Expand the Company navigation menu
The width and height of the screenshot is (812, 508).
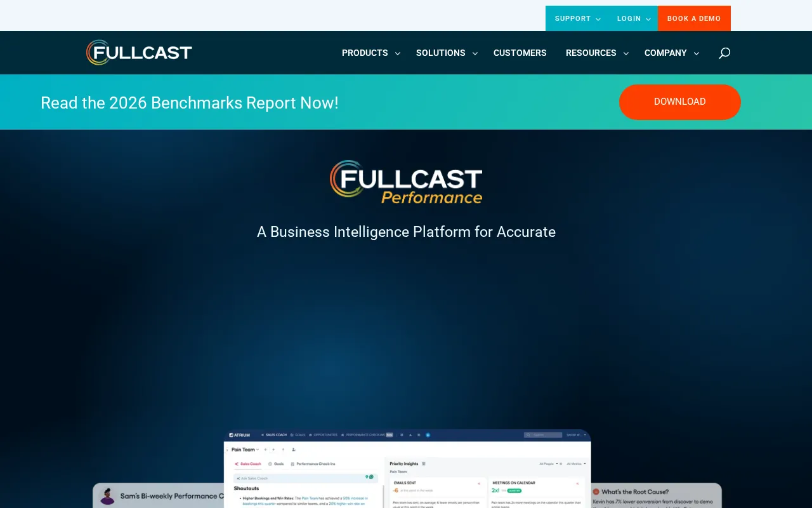click(671, 53)
